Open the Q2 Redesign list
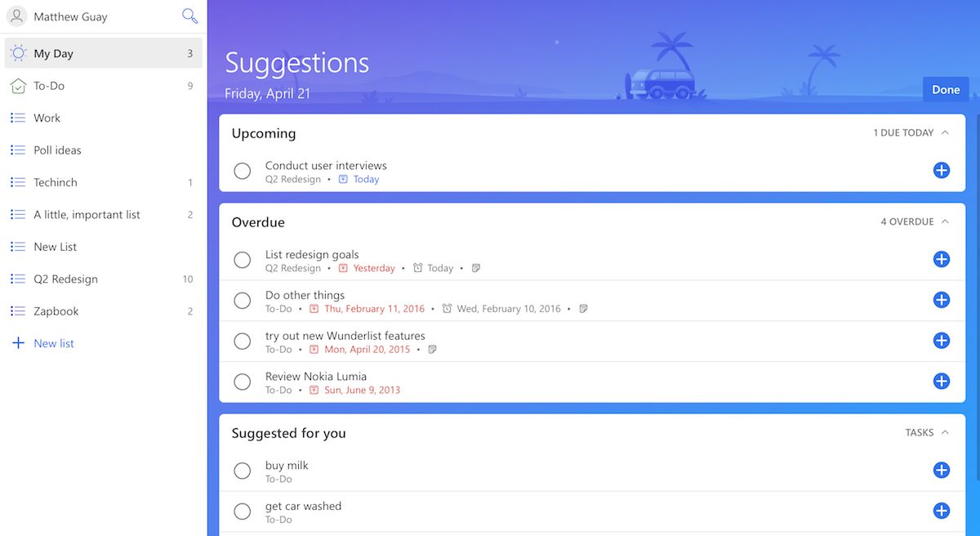Screen dimensions: 980x536 pos(65,279)
